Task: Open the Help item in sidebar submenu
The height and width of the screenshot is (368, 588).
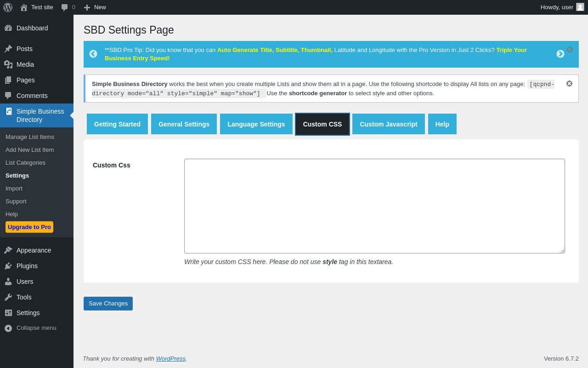Action: click(x=11, y=214)
